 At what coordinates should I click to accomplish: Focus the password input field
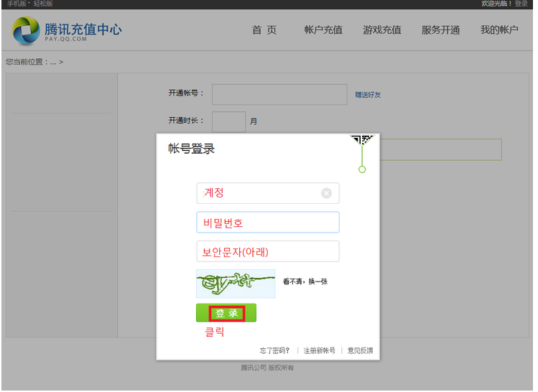coord(268,223)
